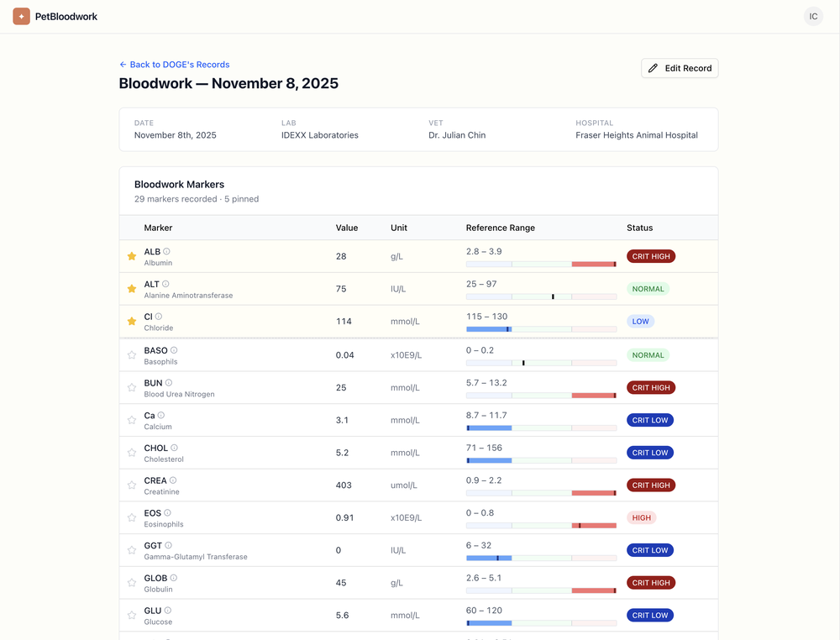Pin the GGT marker star

132,550
